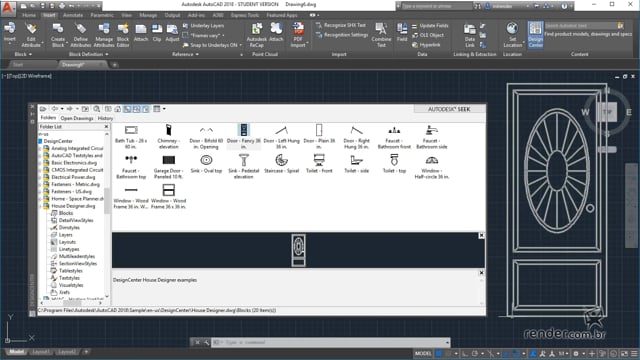Toggle Description pane in DesignCenter toolbar
Image resolution: width=640 pixels, height=360 pixels.
tap(146, 109)
